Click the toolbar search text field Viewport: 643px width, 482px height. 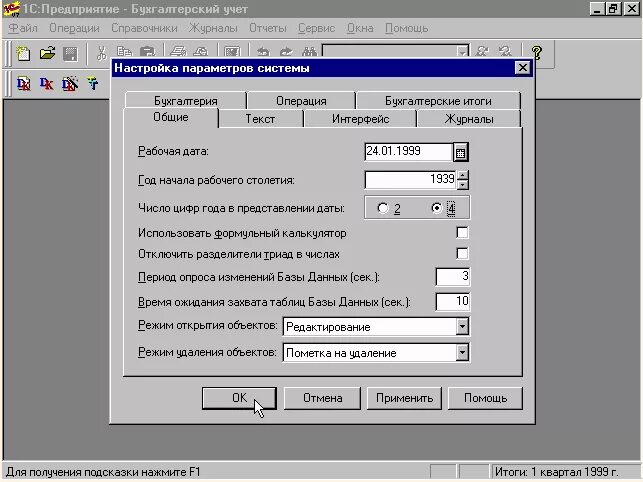pyautogui.click(x=390, y=53)
